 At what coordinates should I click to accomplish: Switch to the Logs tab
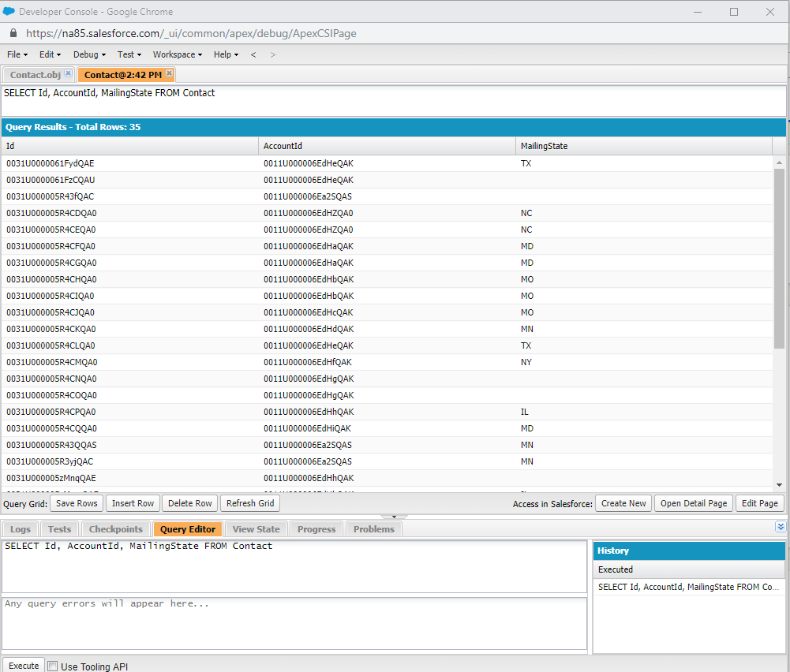pyautogui.click(x=21, y=529)
